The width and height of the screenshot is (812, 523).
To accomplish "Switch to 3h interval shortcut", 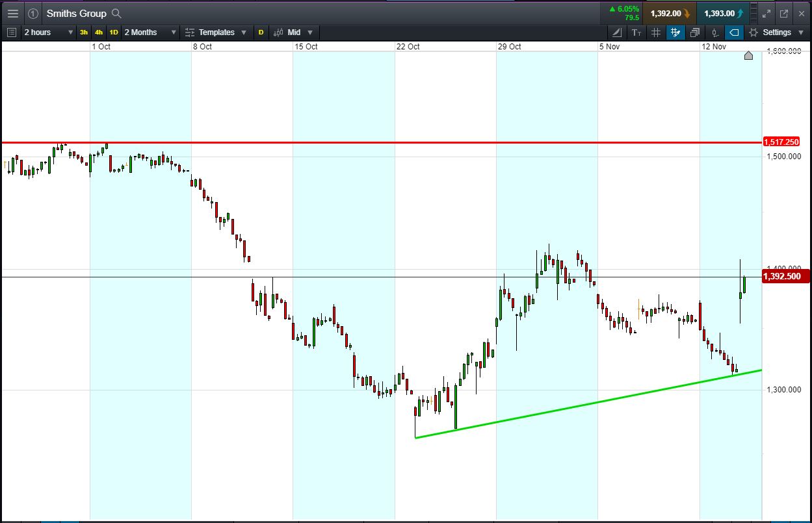I will 84,32.
